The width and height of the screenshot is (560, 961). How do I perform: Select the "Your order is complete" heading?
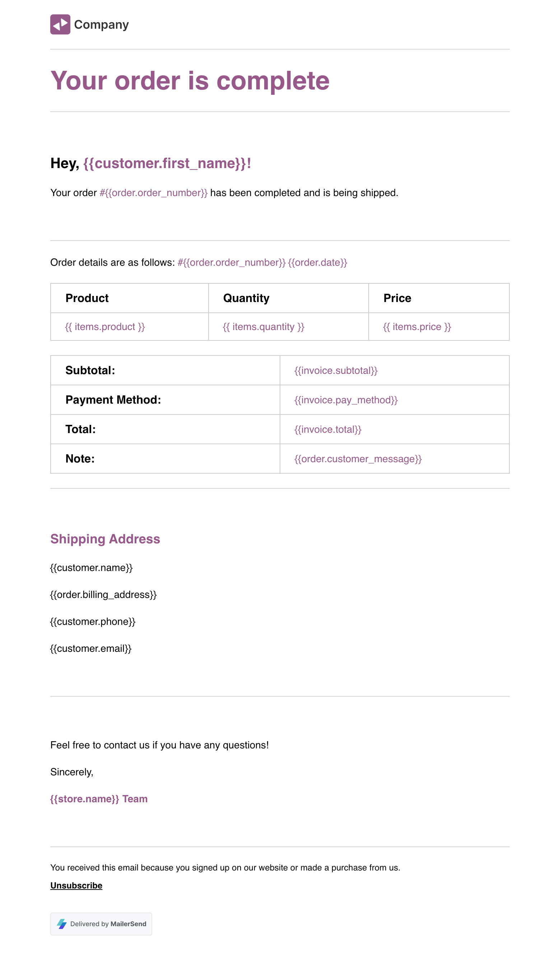pyautogui.click(x=190, y=81)
